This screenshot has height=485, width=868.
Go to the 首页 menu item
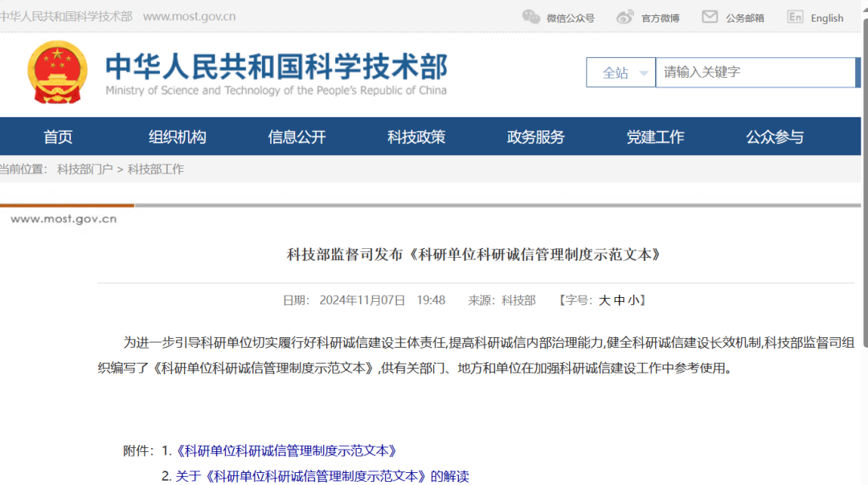(58, 137)
